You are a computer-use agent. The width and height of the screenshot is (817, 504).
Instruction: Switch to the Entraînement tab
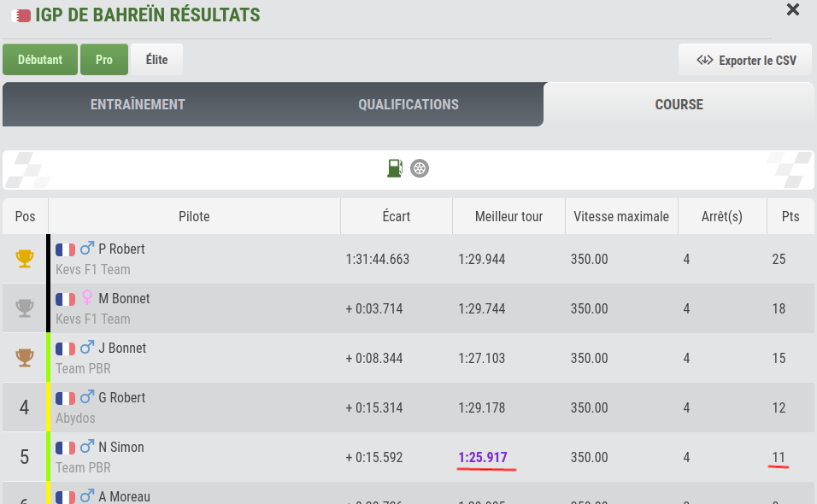pyautogui.click(x=138, y=104)
